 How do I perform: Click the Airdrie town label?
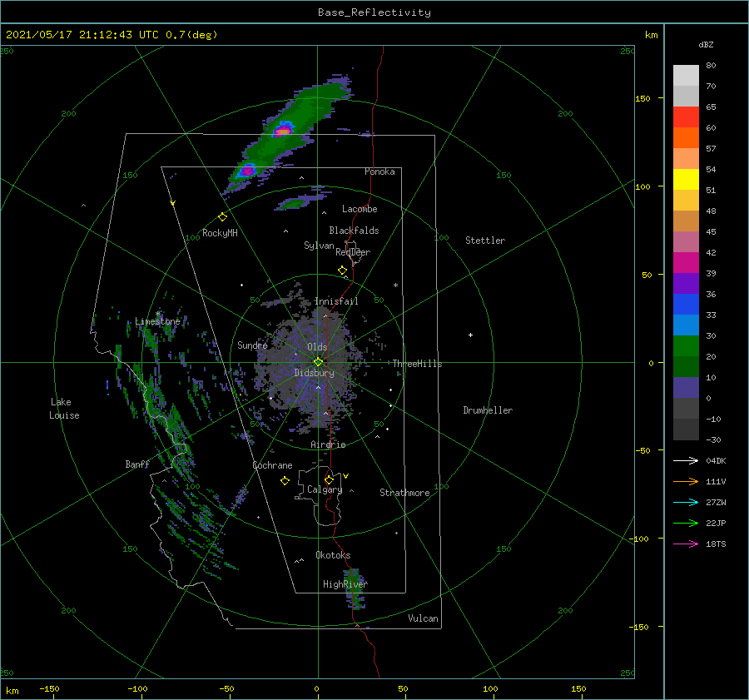click(x=328, y=444)
